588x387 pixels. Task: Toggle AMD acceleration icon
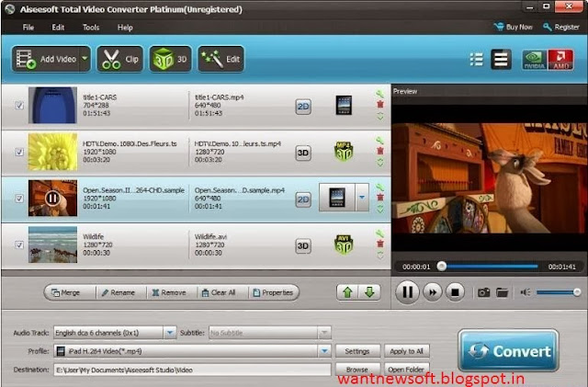point(560,60)
